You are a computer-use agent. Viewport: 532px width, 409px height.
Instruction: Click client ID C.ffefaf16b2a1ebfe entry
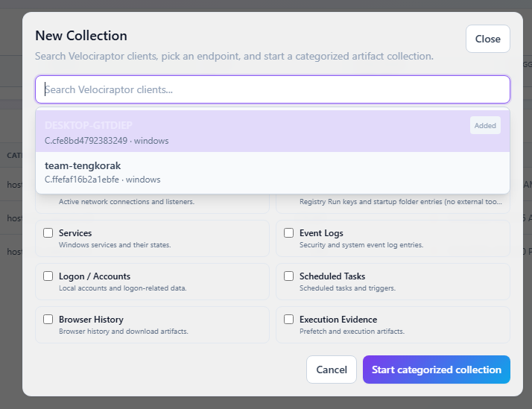point(82,180)
